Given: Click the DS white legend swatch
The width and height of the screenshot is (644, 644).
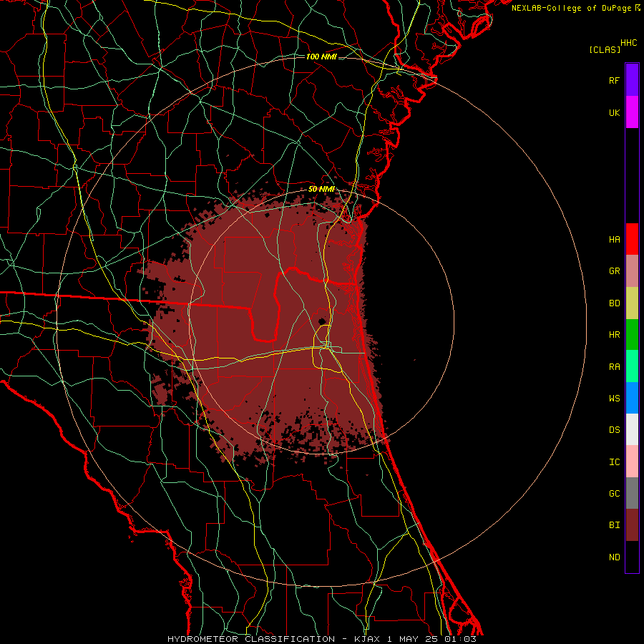Looking at the screenshot, I should [632, 429].
